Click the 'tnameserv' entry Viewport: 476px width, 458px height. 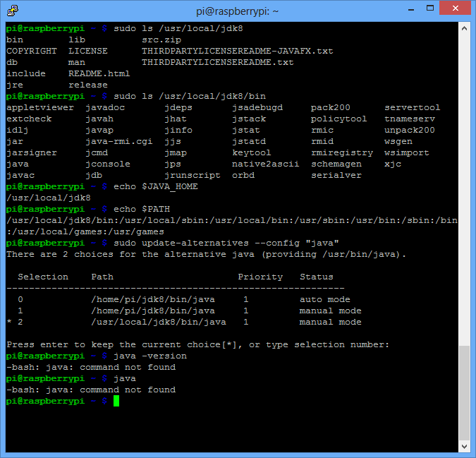pos(410,119)
